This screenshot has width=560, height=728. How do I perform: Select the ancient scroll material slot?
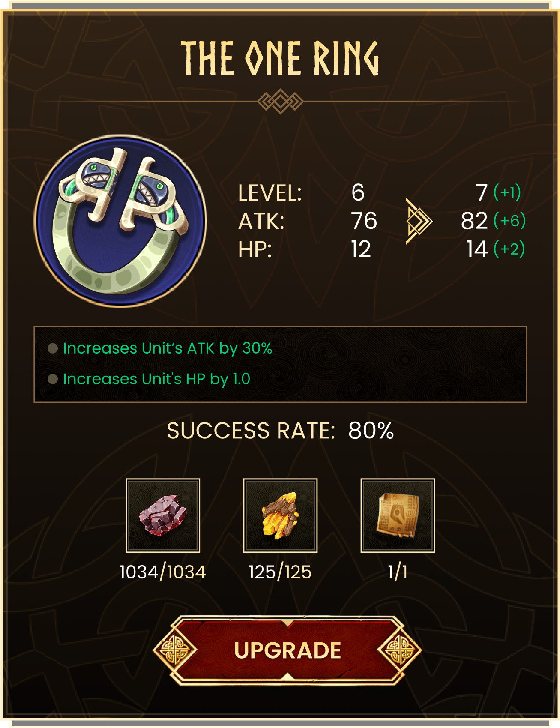tap(398, 515)
